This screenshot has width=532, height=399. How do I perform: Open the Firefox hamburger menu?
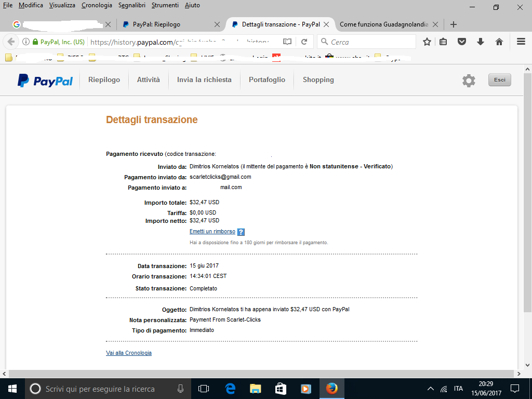(x=521, y=42)
